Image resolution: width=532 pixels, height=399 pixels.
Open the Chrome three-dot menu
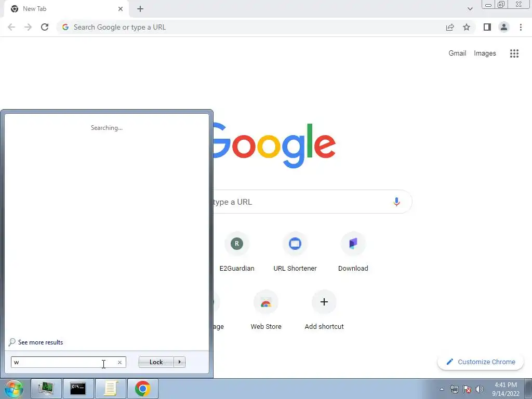point(521,27)
